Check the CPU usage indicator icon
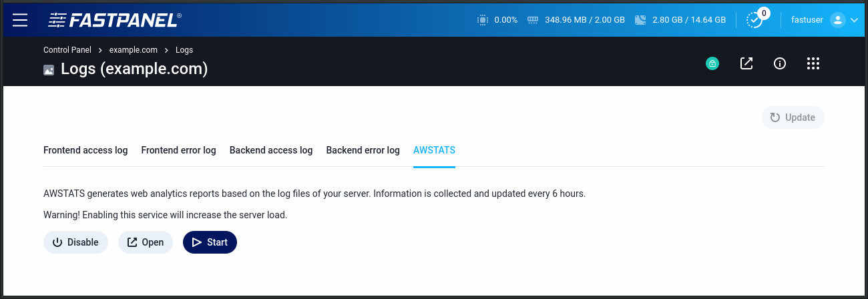868x299 pixels. tap(483, 20)
